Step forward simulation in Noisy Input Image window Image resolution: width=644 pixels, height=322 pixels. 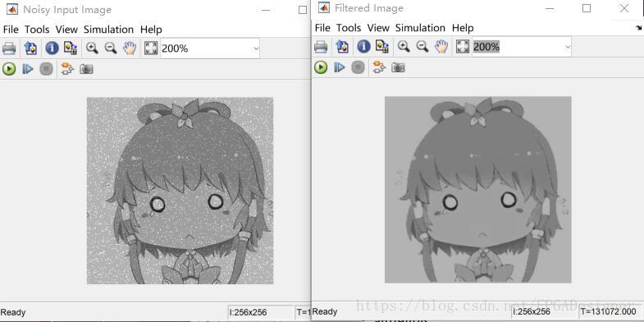[28, 69]
